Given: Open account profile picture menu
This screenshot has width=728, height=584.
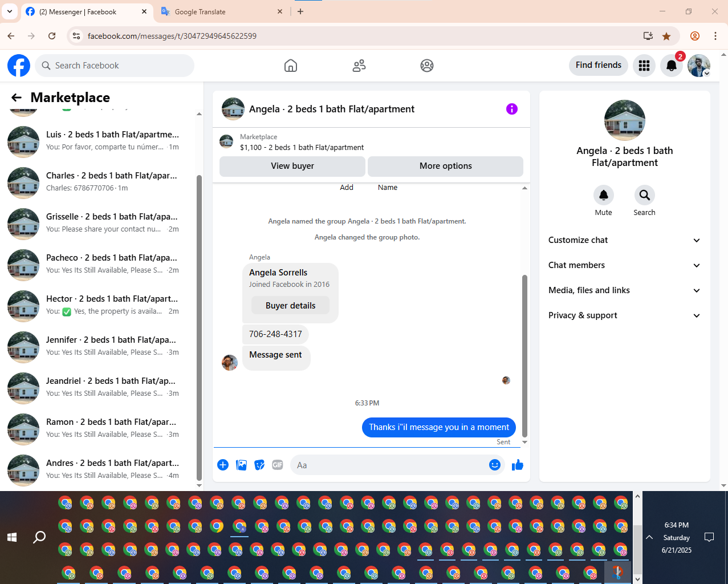Looking at the screenshot, I should (699, 66).
